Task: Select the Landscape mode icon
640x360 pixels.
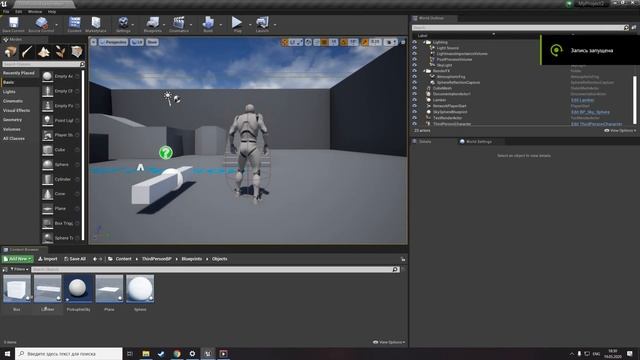Action: point(44,52)
